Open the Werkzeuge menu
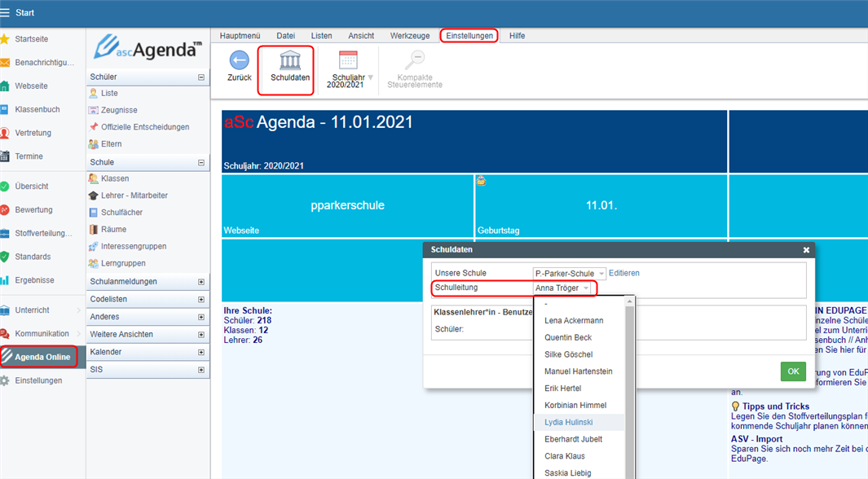Screen dimensions: 868x479 pyautogui.click(x=409, y=36)
